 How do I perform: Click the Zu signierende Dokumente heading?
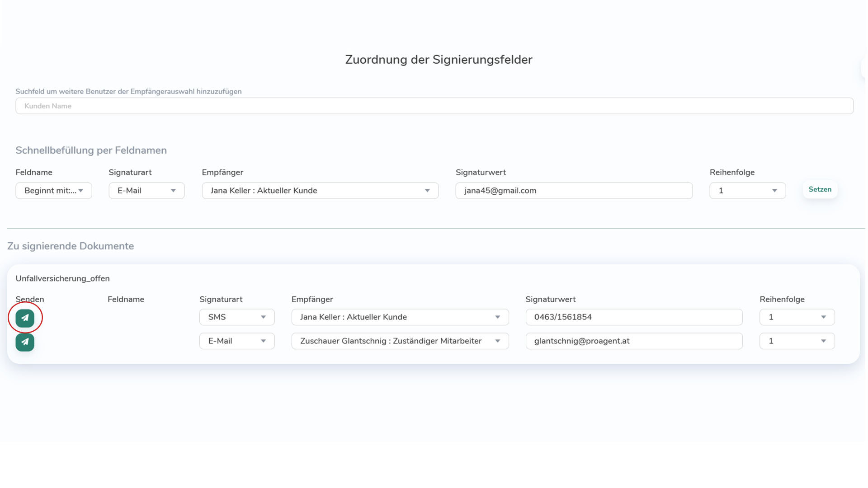click(x=71, y=246)
